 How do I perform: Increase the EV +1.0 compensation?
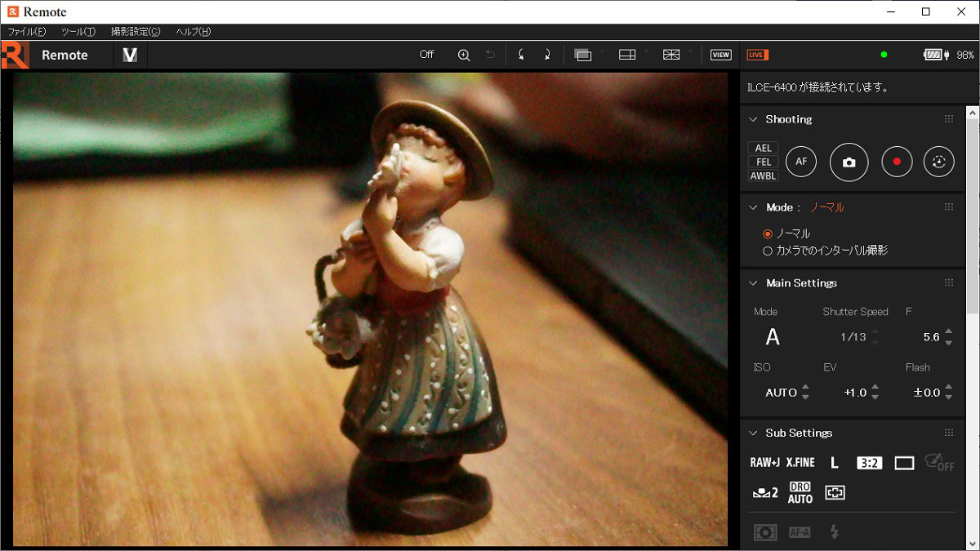(875, 388)
